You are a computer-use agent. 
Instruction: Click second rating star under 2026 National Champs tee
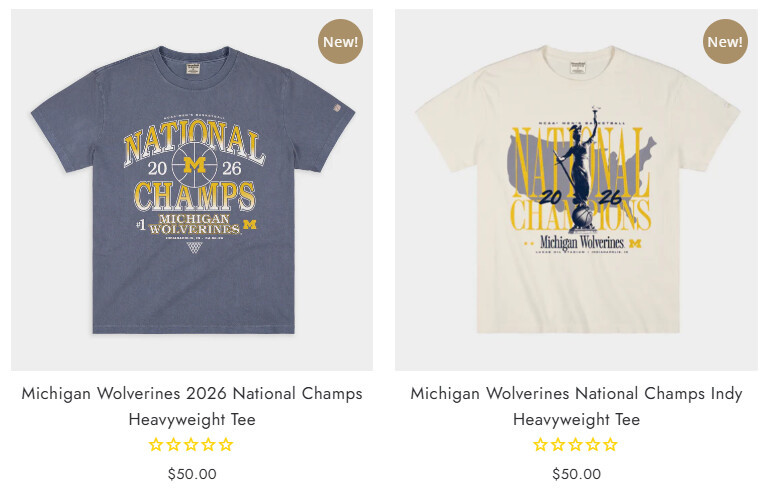click(x=174, y=445)
